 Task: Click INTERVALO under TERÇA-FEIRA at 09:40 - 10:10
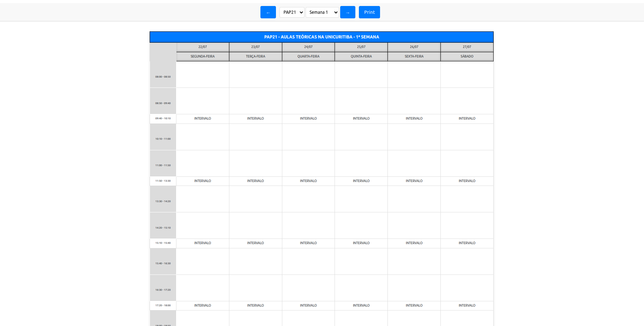tap(255, 119)
